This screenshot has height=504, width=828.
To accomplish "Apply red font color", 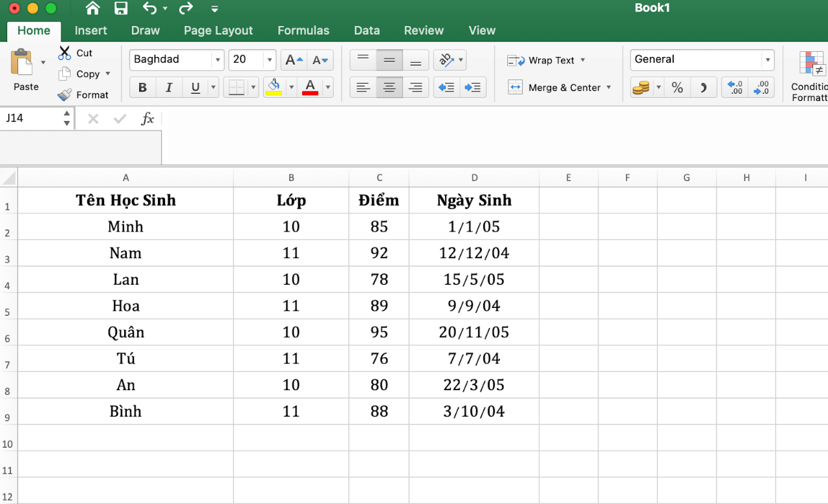I will pyautogui.click(x=310, y=87).
